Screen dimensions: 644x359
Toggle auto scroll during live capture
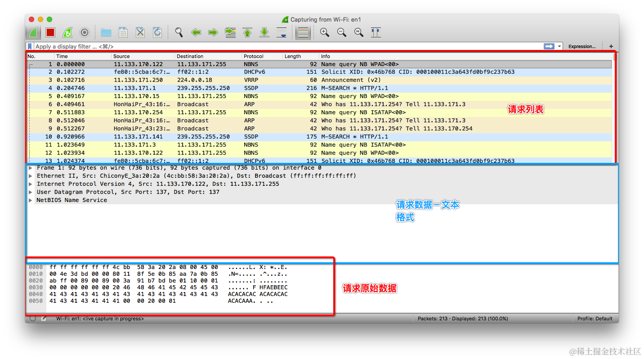[x=282, y=32]
